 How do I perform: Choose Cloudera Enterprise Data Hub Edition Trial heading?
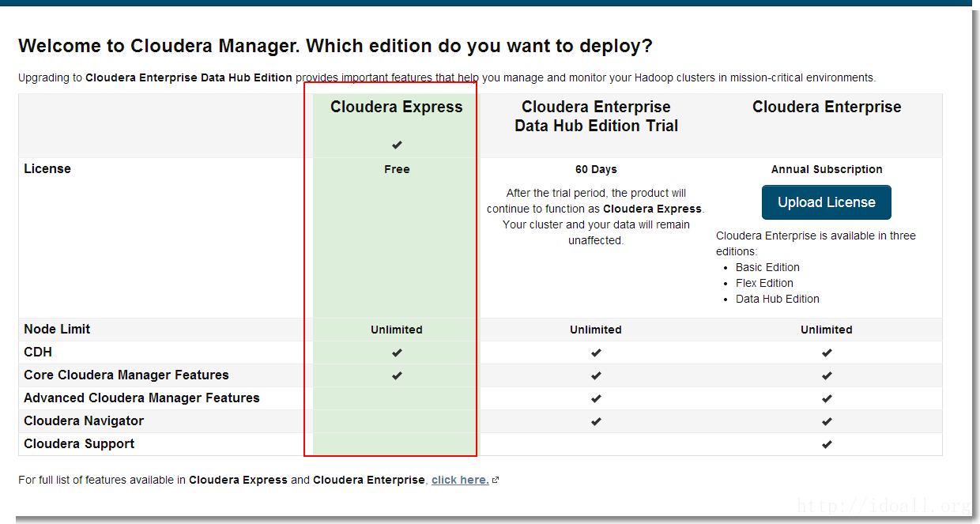[x=596, y=116]
